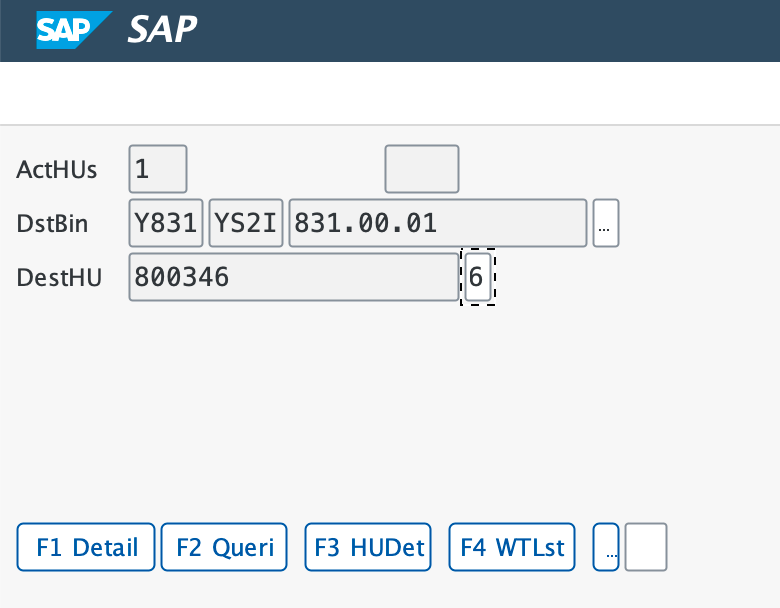Image resolution: width=780 pixels, height=608 pixels.
Task: Show the task list with F4 WTLst
Action: (x=512, y=547)
